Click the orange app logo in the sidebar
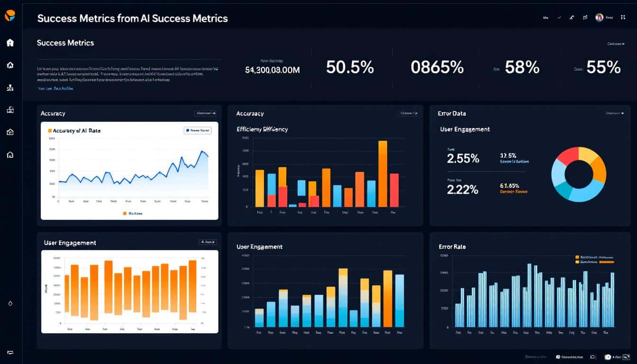 9,16
